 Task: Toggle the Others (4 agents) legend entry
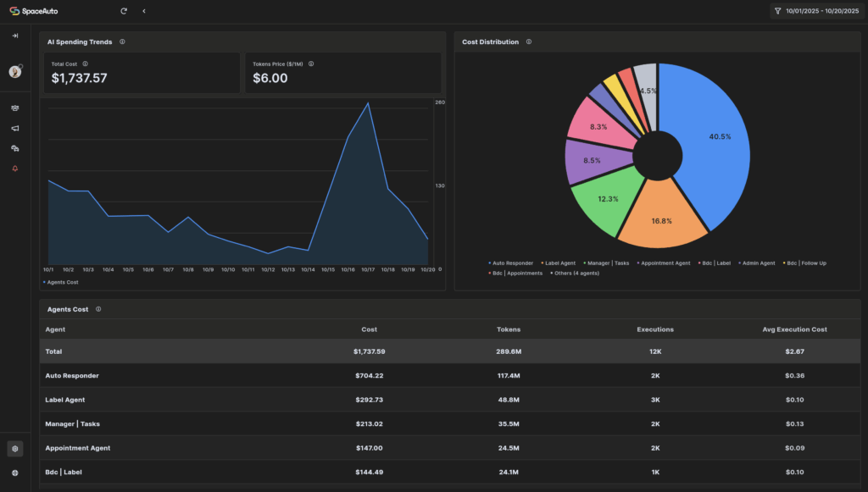click(575, 274)
